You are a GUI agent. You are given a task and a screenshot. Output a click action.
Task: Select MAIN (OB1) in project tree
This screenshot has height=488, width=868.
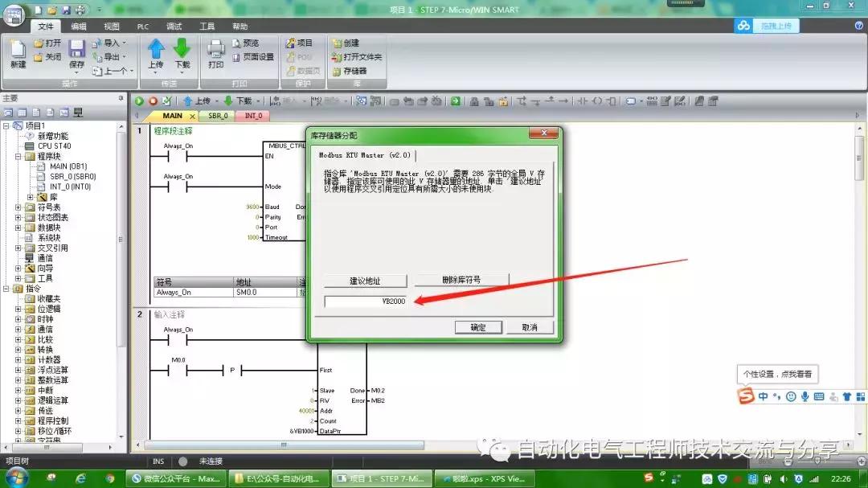[x=68, y=166]
